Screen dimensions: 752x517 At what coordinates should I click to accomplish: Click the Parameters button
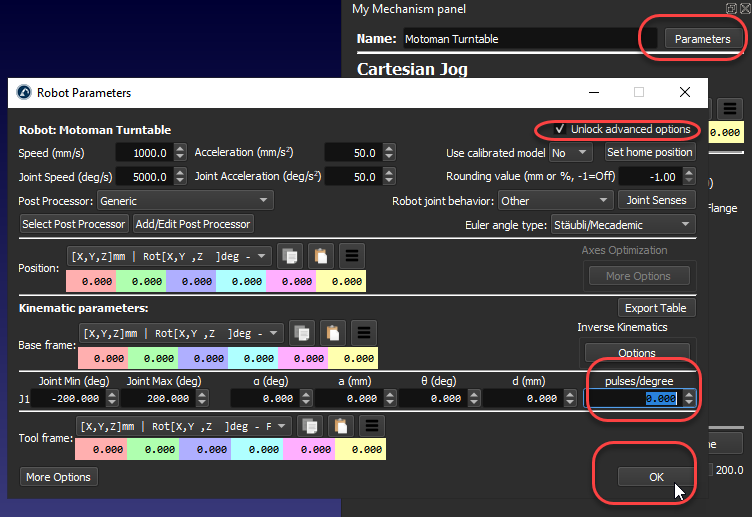pyautogui.click(x=702, y=39)
